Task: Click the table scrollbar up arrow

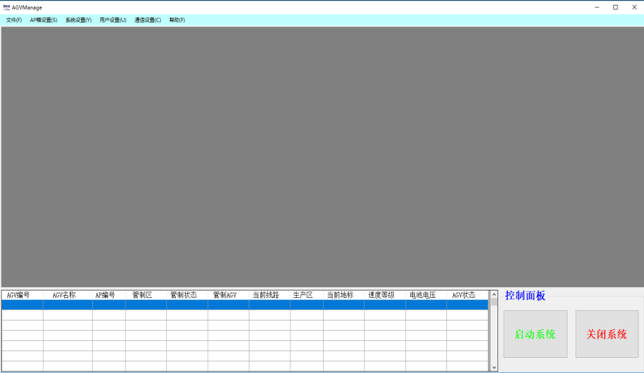Action: click(x=494, y=295)
